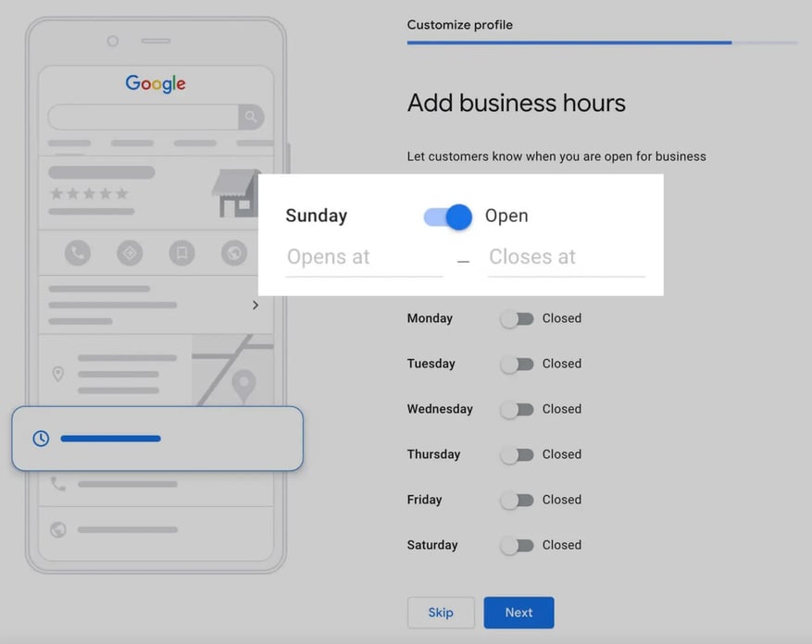Click the Sunday 'Closes at' field
Image resolution: width=812 pixels, height=644 pixels.
[566, 258]
